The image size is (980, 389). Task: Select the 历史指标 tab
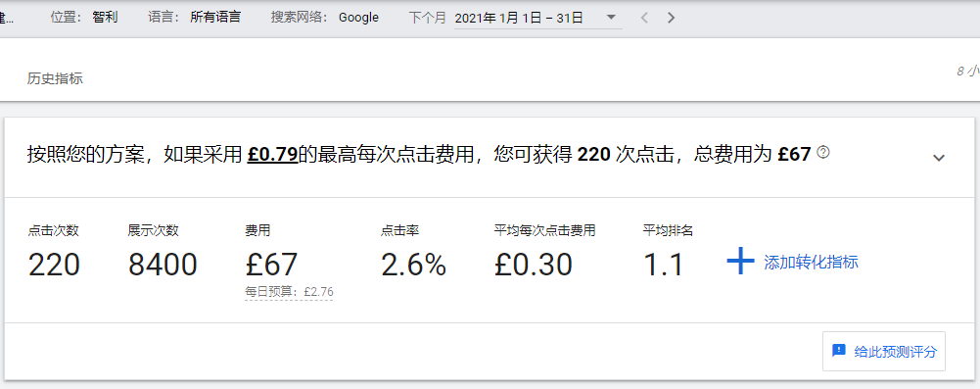[x=55, y=78]
